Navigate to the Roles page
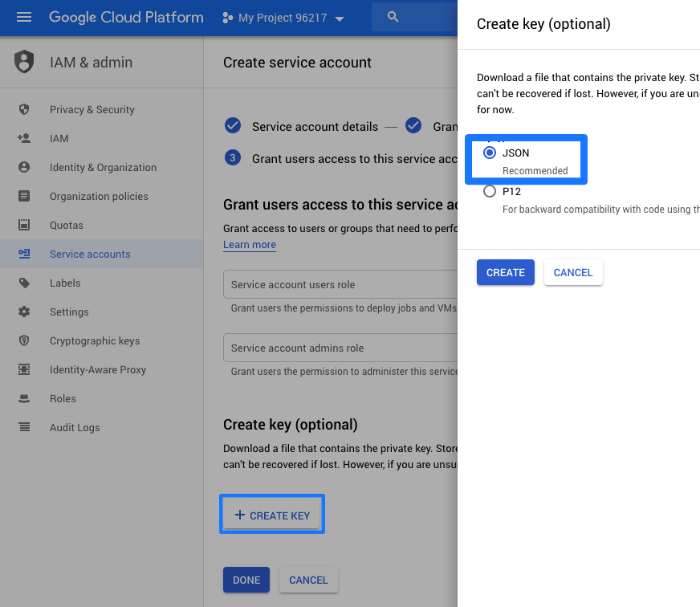Screen dimensions: 700x607 point(63,398)
